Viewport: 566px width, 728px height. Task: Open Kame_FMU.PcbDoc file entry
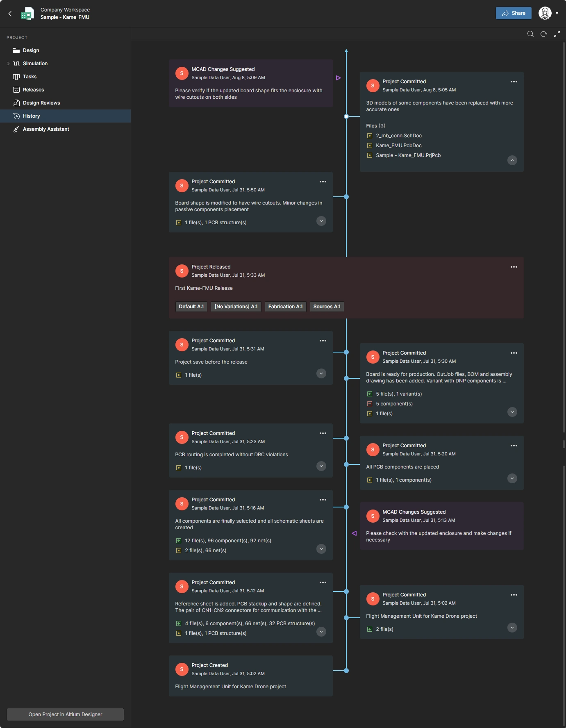398,146
